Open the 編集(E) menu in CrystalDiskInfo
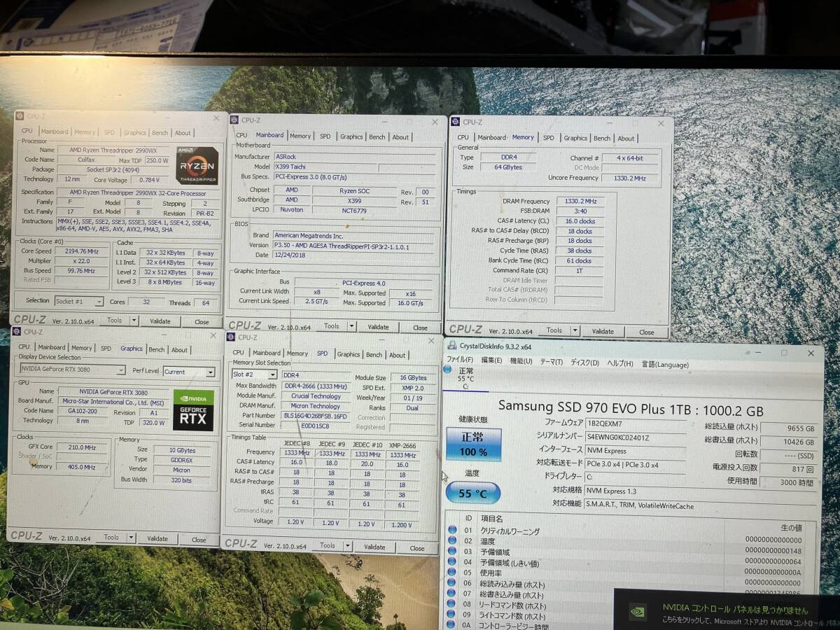The image size is (840, 630). tap(491, 360)
